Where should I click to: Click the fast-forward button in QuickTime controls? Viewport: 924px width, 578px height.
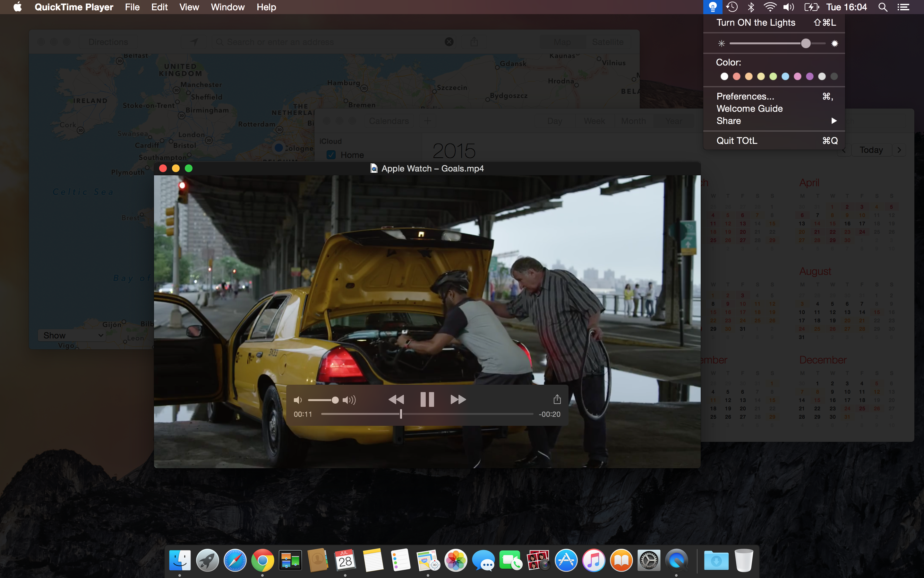click(458, 399)
